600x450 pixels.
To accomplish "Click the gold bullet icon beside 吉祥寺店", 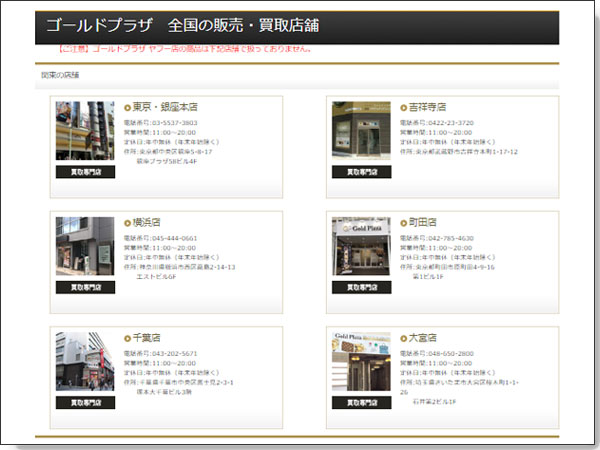I will coord(403,108).
